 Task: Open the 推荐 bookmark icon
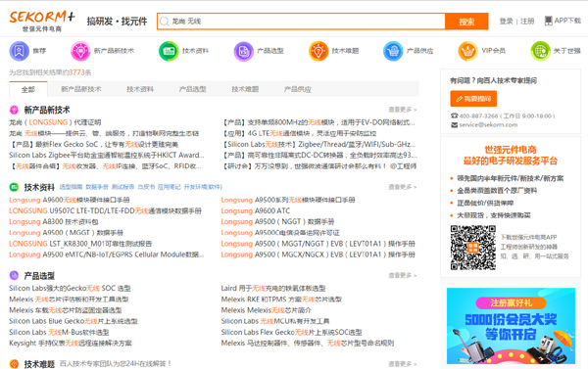[20, 51]
